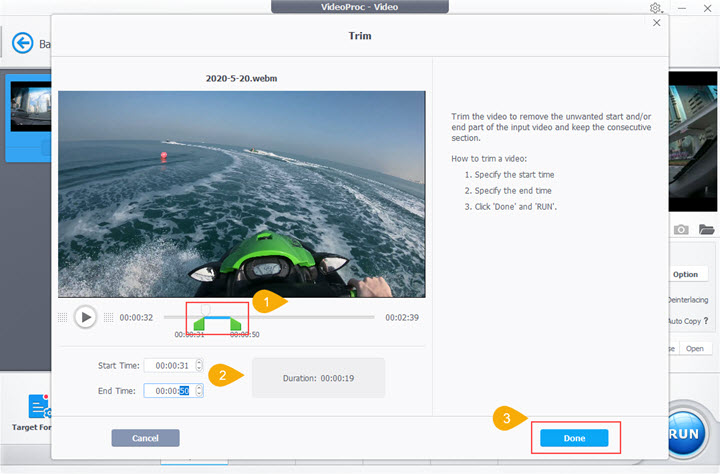Click the Open button in the right panel
This screenshot has width=720, height=474.
pyautogui.click(x=694, y=349)
